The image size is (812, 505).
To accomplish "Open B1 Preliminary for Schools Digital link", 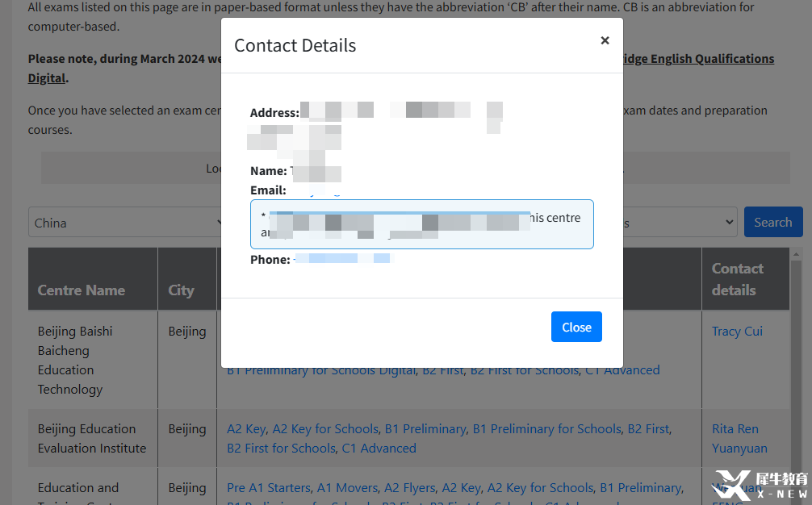I will pyautogui.click(x=321, y=370).
